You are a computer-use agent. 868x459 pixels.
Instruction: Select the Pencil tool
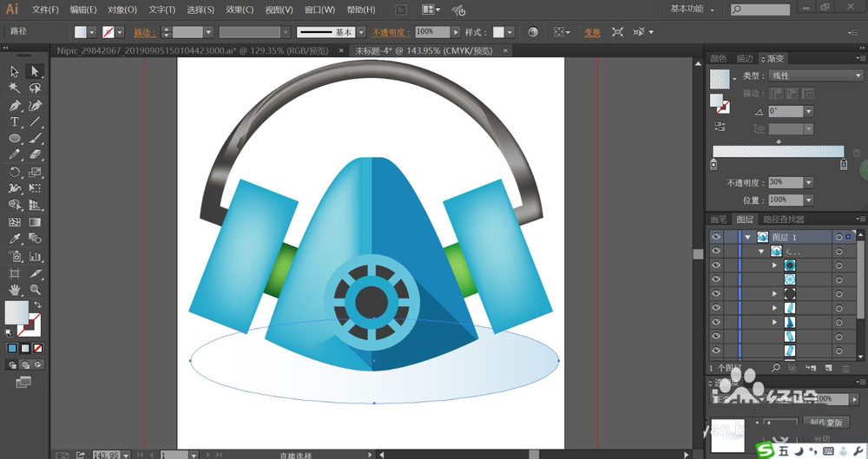click(15, 155)
